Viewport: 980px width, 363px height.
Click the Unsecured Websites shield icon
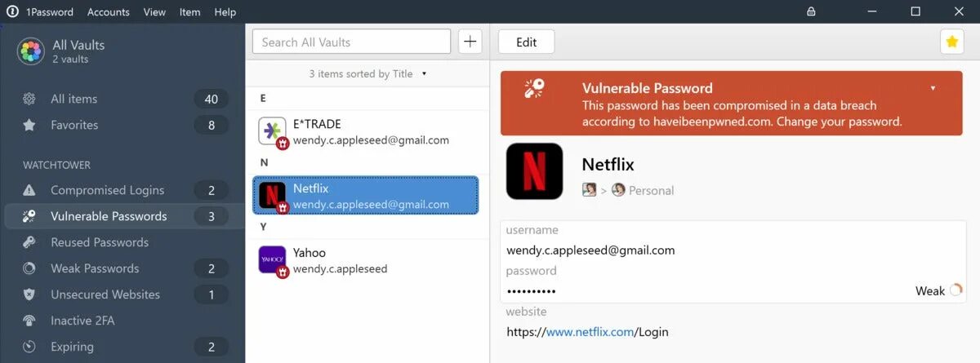tap(29, 294)
